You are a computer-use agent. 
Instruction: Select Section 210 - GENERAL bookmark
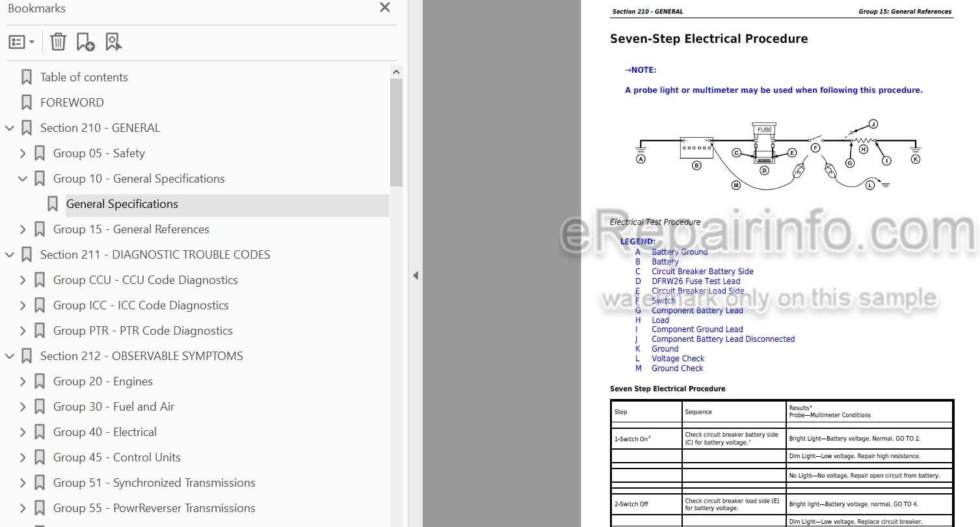pyautogui.click(x=99, y=128)
